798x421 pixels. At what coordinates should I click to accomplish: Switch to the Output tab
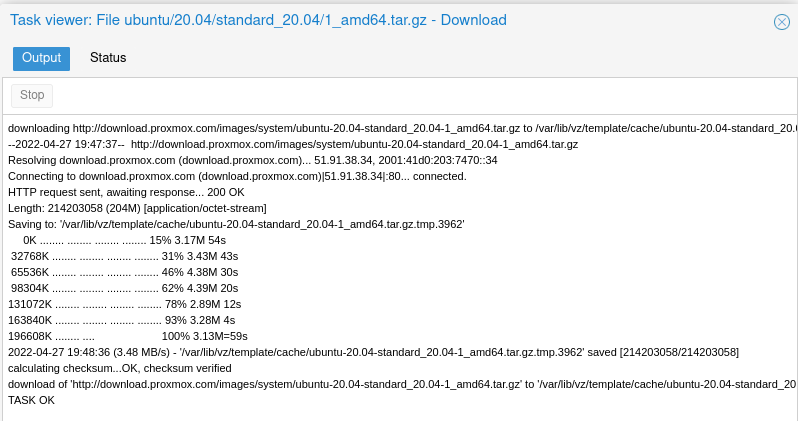(42, 58)
